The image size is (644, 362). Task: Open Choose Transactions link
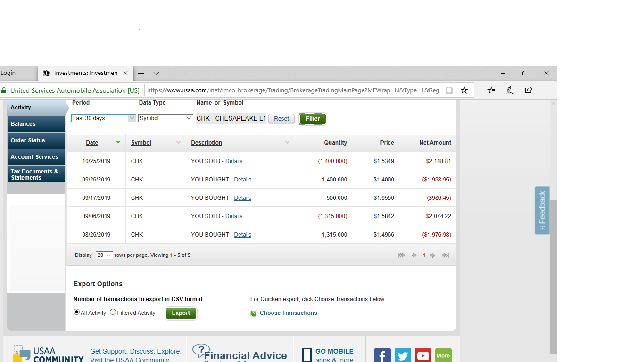[x=288, y=313]
